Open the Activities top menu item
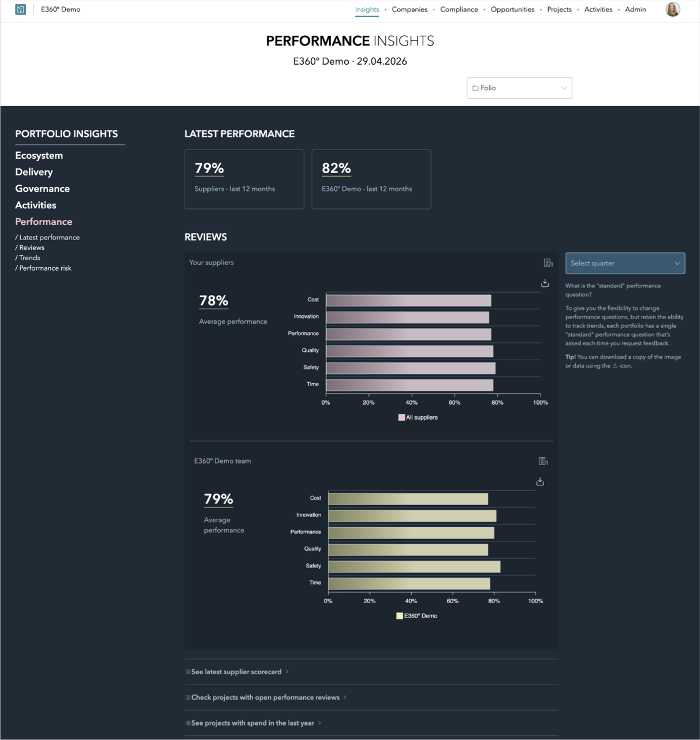The image size is (700, 740). [x=598, y=9]
